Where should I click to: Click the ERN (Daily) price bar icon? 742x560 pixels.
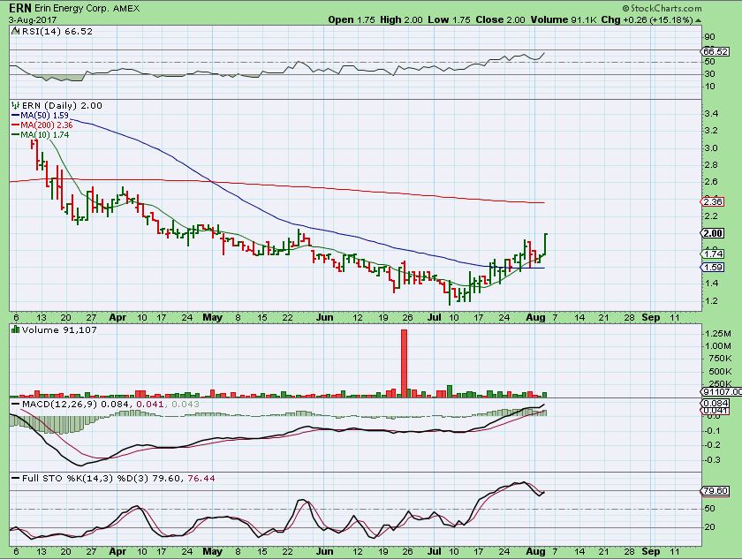click(x=15, y=105)
